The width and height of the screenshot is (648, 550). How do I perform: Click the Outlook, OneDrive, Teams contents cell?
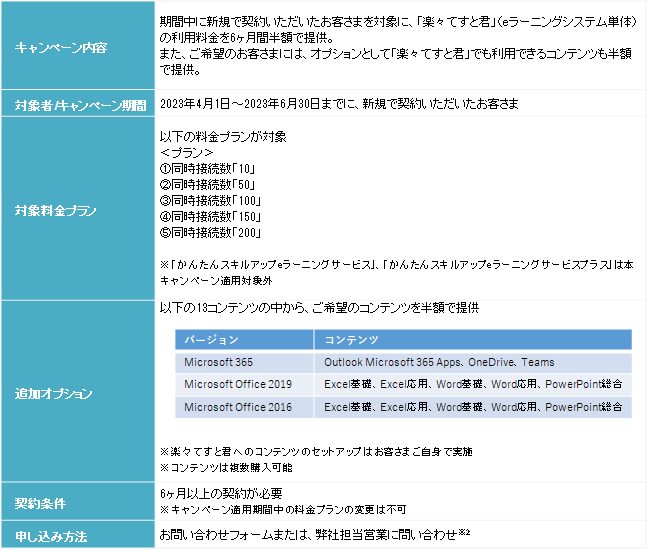tap(473, 362)
